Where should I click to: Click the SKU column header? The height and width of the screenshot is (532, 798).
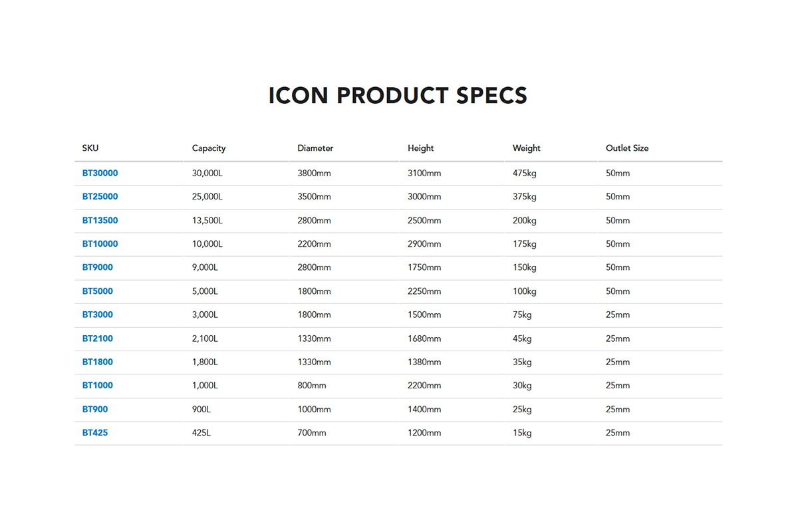[90, 148]
